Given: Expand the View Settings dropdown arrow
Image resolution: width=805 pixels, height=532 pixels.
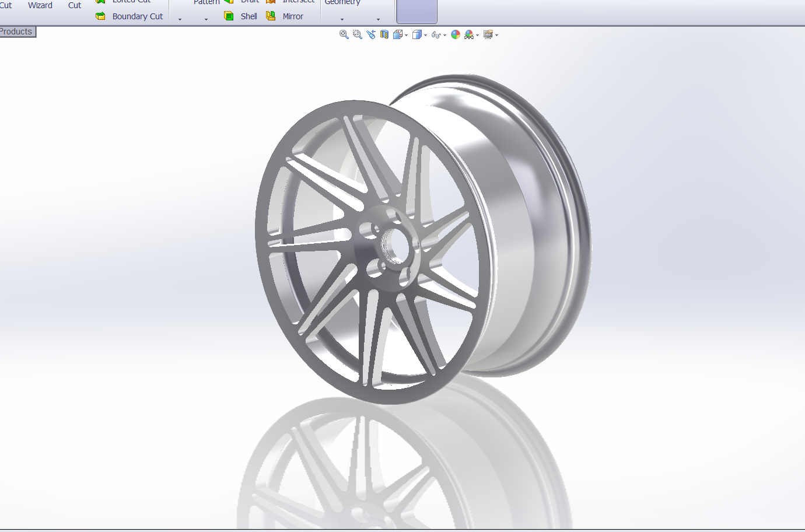Looking at the screenshot, I should (x=496, y=36).
